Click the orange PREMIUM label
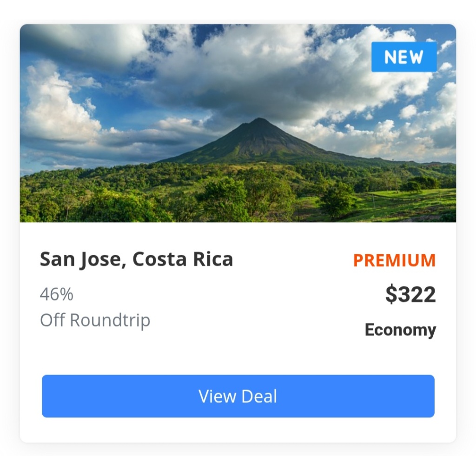The width and height of the screenshot is (476, 476). (x=394, y=260)
